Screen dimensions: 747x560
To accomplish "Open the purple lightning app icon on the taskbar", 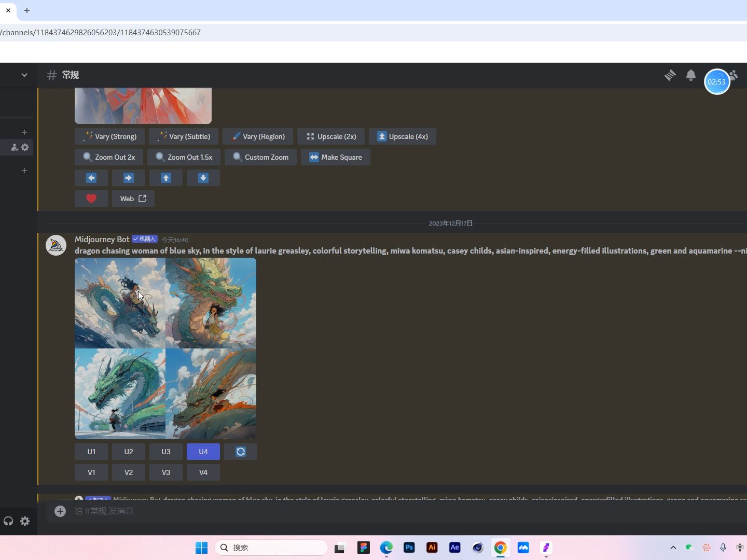I will click(546, 548).
